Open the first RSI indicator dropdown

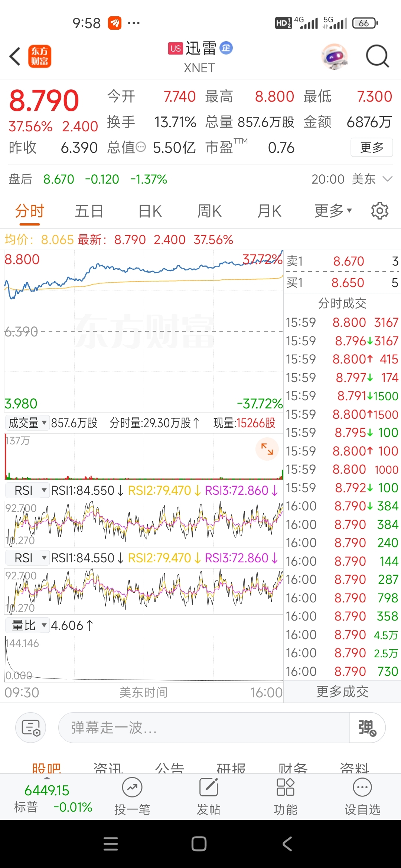(27, 490)
